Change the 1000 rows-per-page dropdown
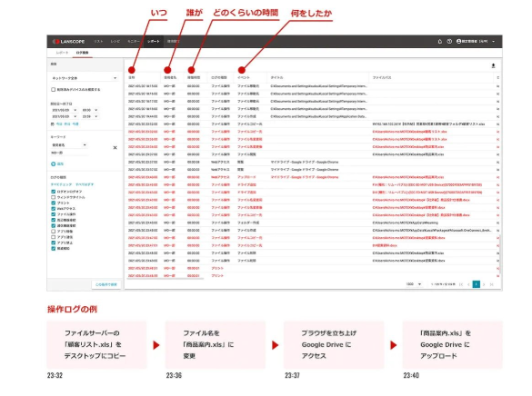 414,284
